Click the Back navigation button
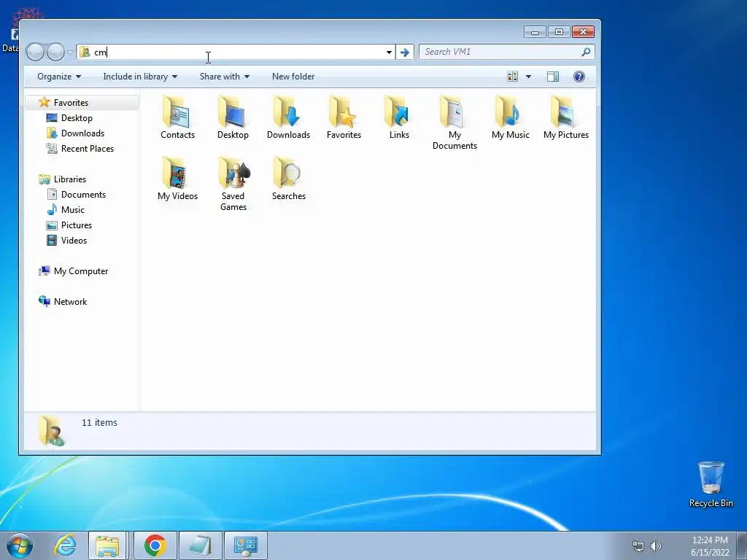Image resolution: width=747 pixels, height=560 pixels. click(35, 52)
